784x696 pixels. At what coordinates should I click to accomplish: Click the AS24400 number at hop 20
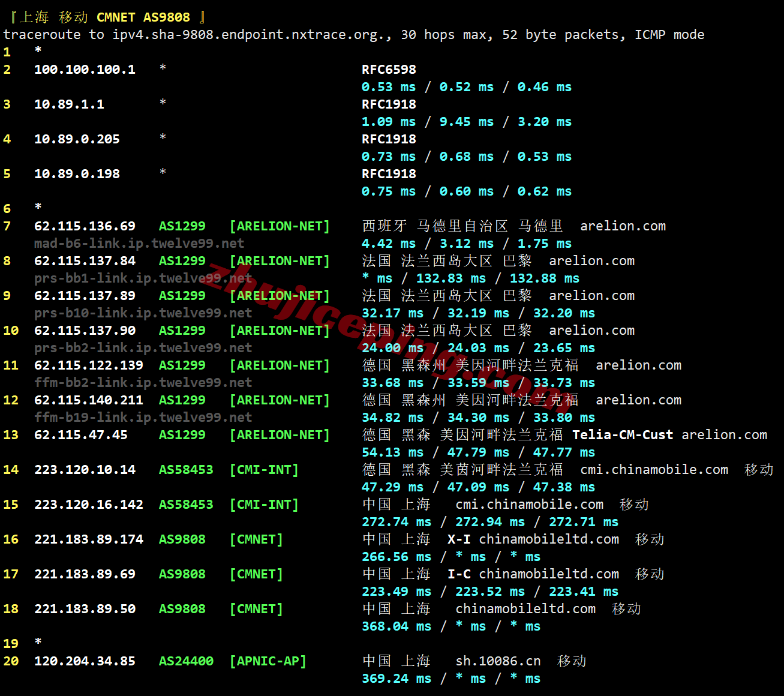point(186,661)
